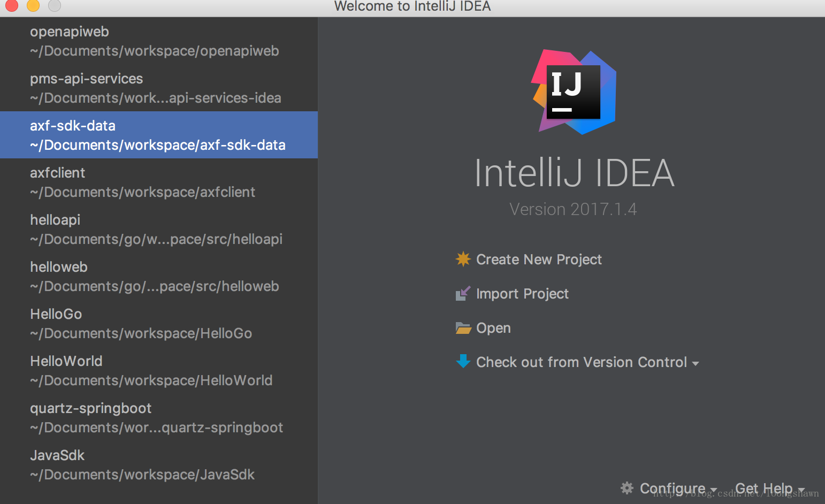The width and height of the screenshot is (825, 504).
Task: Open recent project HelloGo
Action: [159, 323]
